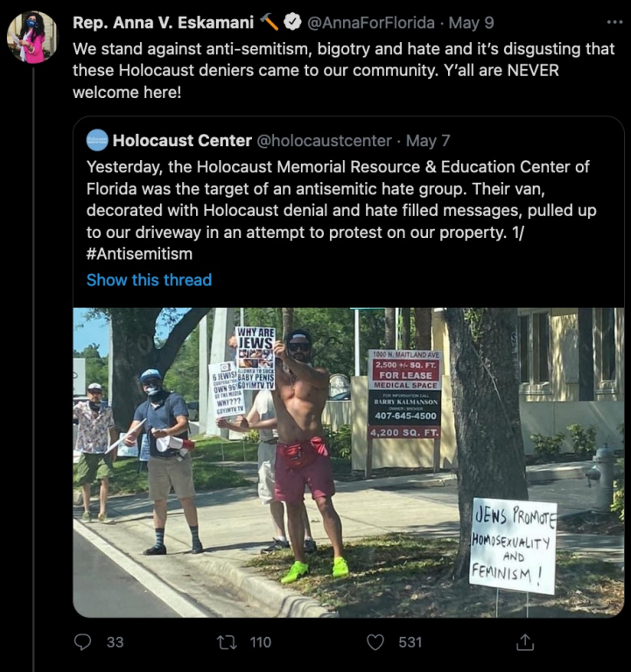Open the #Antisemitism hashtag
This screenshot has width=631, height=672.
139,254
